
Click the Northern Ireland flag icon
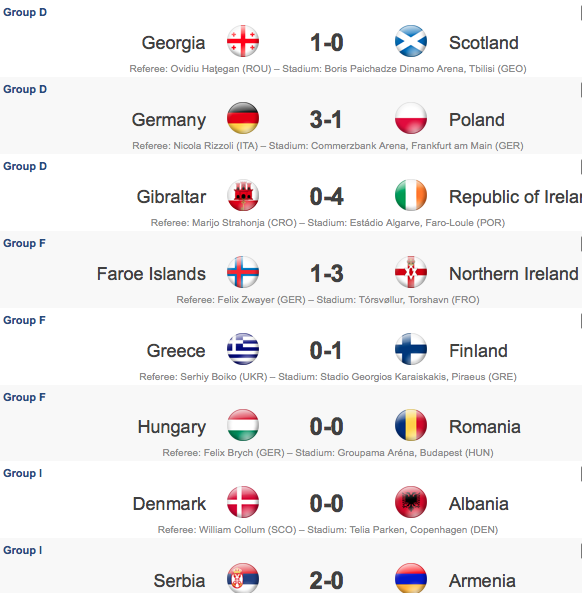[411, 272]
